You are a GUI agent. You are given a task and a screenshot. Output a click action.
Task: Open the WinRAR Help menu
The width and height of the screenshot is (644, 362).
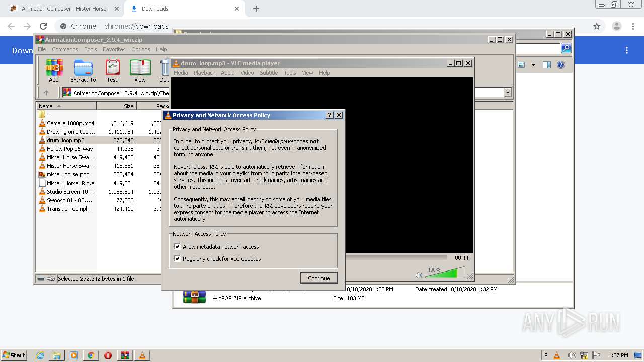[x=161, y=49]
